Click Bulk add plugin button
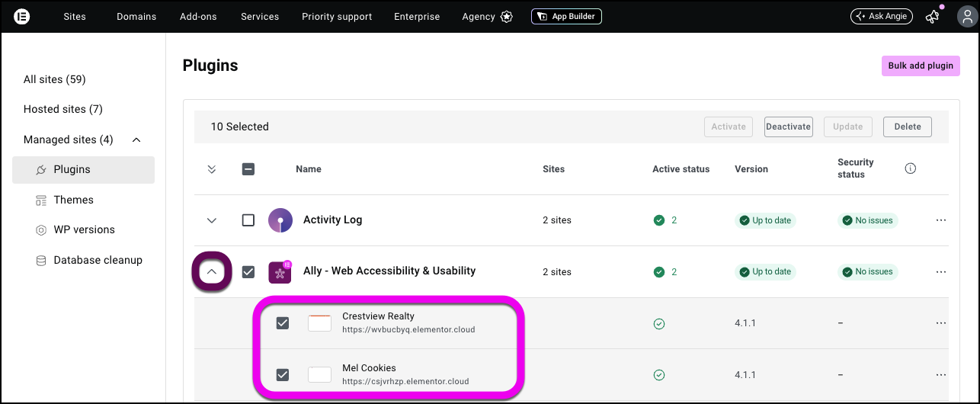 [921, 66]
